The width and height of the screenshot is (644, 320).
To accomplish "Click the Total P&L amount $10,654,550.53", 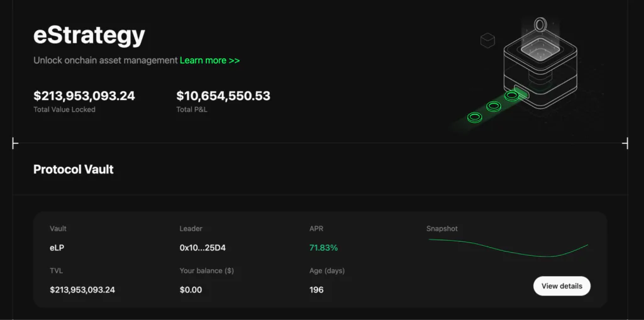I will [223, 96].
